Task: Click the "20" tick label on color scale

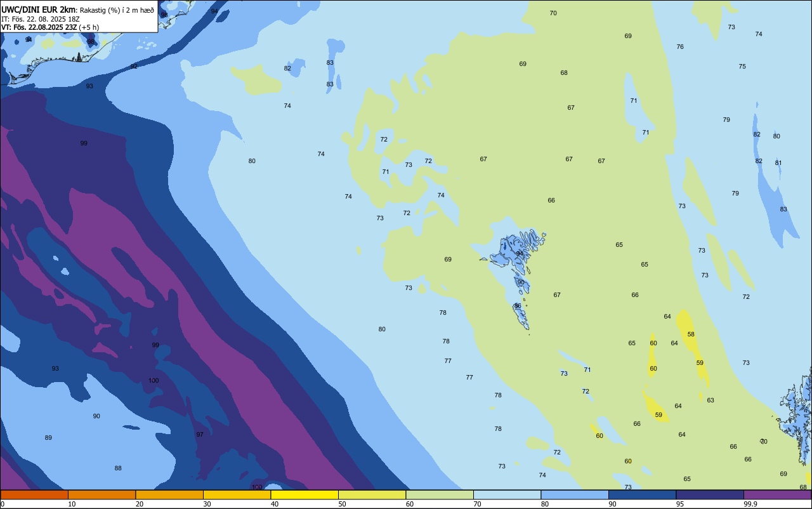Action: pos(140,504)
